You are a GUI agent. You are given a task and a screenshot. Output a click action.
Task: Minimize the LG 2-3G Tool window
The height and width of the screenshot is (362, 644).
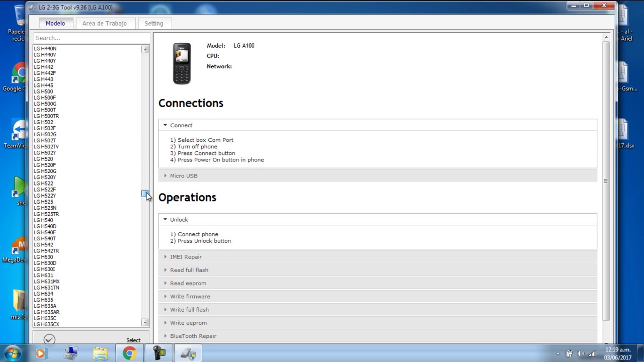tap(574, 6)
